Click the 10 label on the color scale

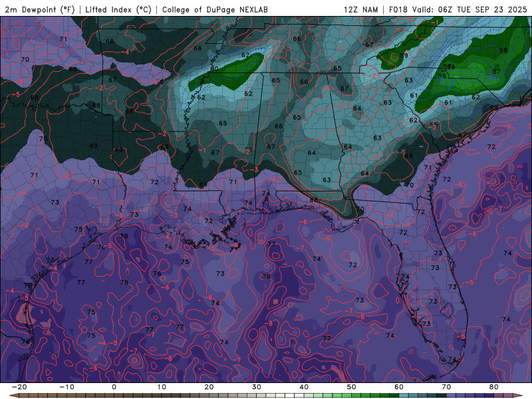[162, 387]
